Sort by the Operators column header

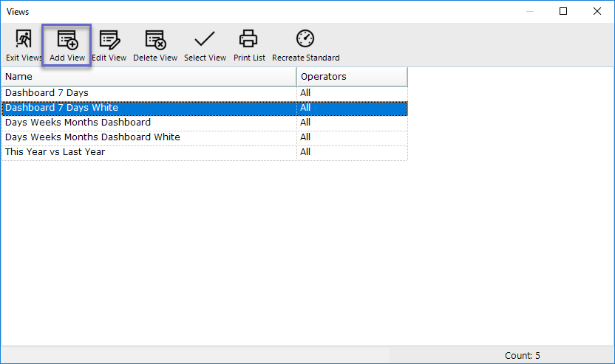click(352, 77)
